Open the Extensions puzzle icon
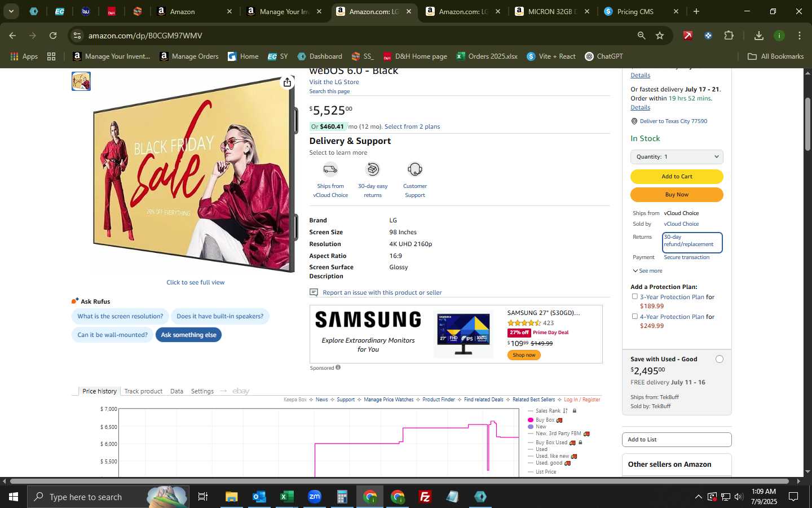This screenshot has height=508, width=812. click(x=729, y=36)
